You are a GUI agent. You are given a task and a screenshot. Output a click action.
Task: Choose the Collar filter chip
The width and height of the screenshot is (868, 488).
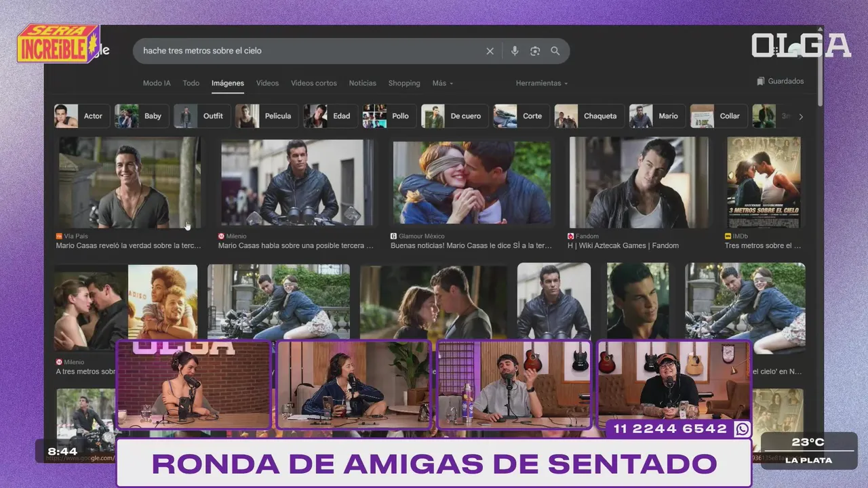[x=718, y=116]
